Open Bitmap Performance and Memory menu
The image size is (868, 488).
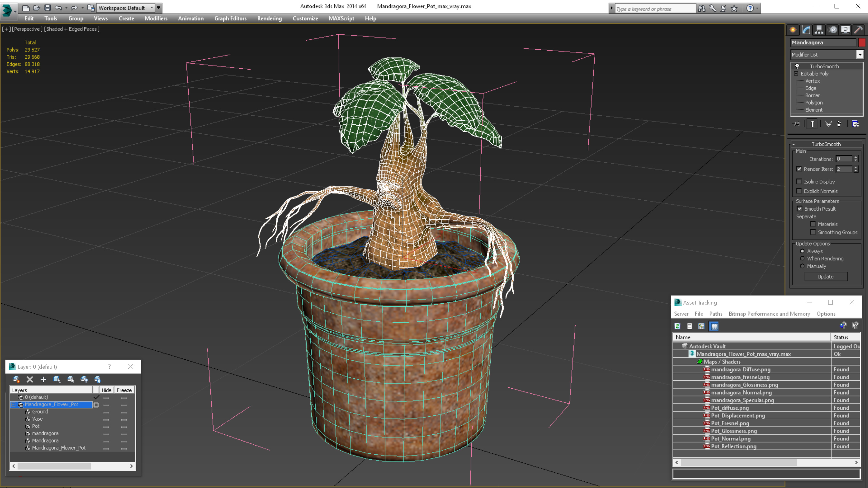click(769, 314)
